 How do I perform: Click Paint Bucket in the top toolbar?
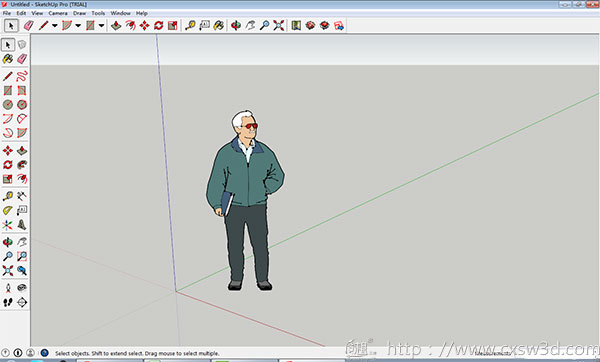[218, 26]
